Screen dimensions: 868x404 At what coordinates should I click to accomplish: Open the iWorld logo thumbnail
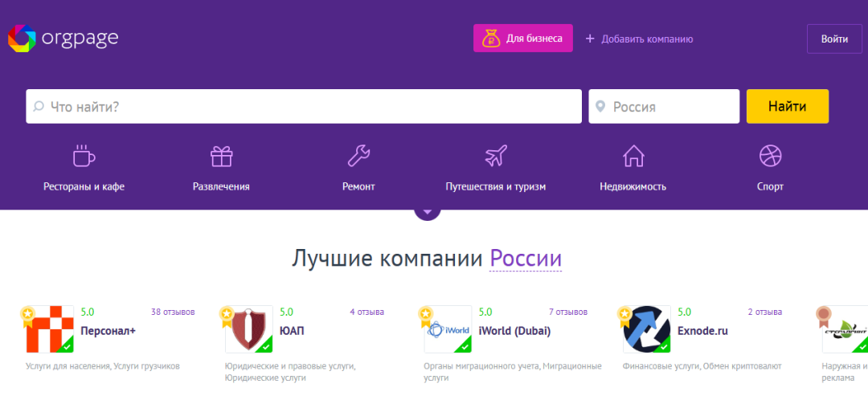pos(448,329)
